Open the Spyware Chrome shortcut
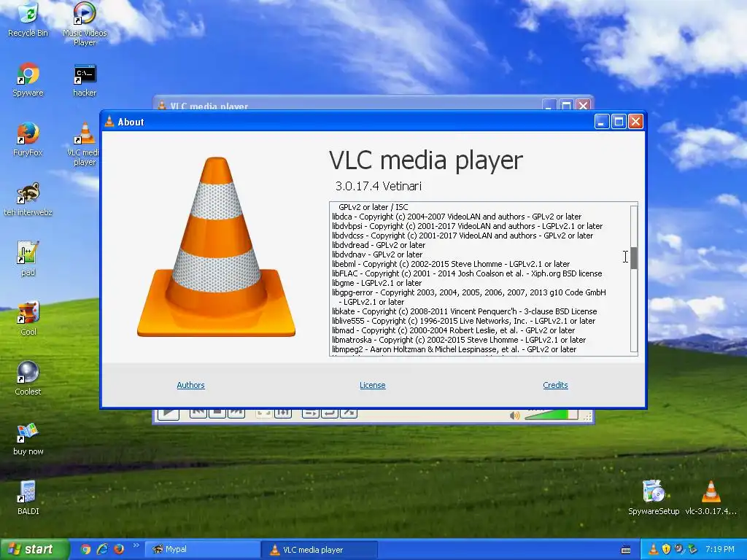Screen dimensions: 747x560 click(x=28, y=79)
